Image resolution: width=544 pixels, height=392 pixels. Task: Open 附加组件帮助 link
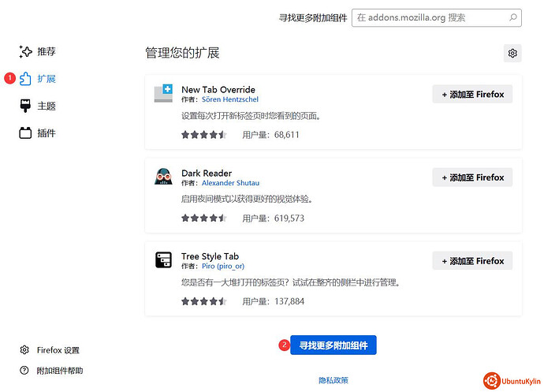point(51,371)
